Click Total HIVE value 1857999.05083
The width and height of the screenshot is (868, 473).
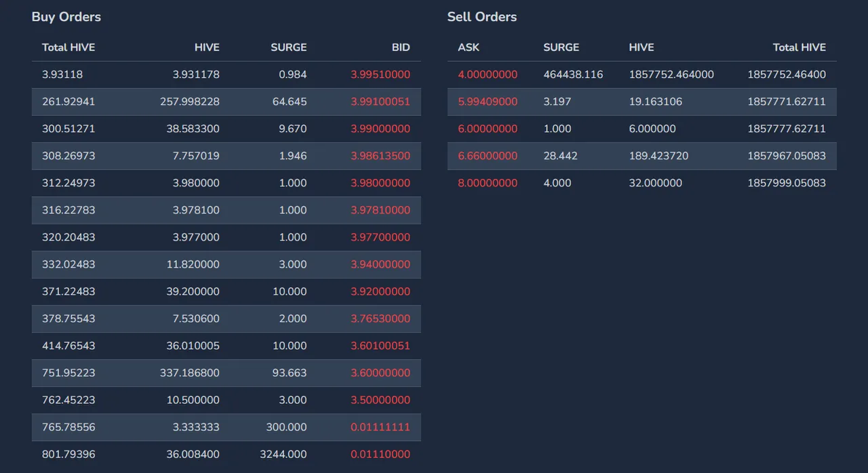[787, 183]
